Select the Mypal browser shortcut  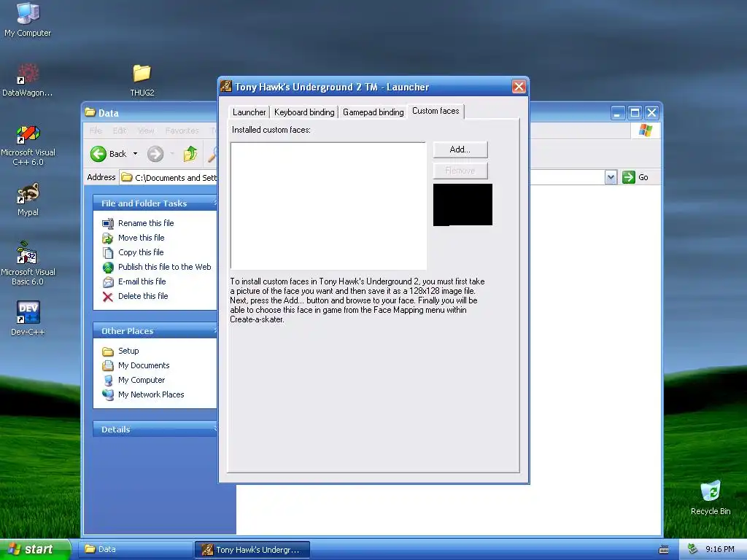(x=28, y=199)
